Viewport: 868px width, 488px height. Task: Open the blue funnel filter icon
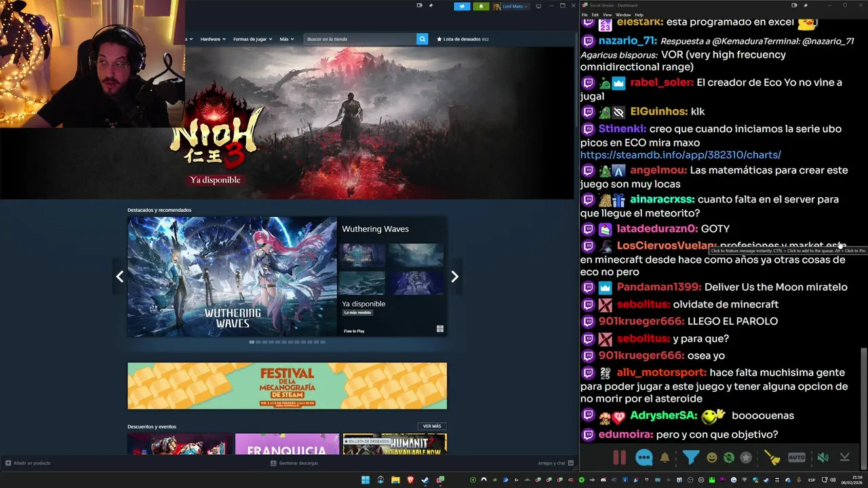[690, 457]
